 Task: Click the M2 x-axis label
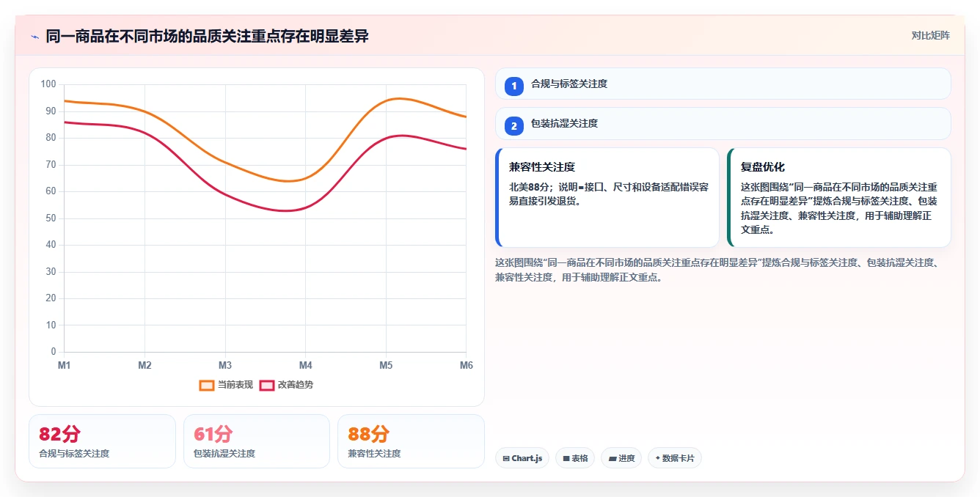(x=145, y=365)
